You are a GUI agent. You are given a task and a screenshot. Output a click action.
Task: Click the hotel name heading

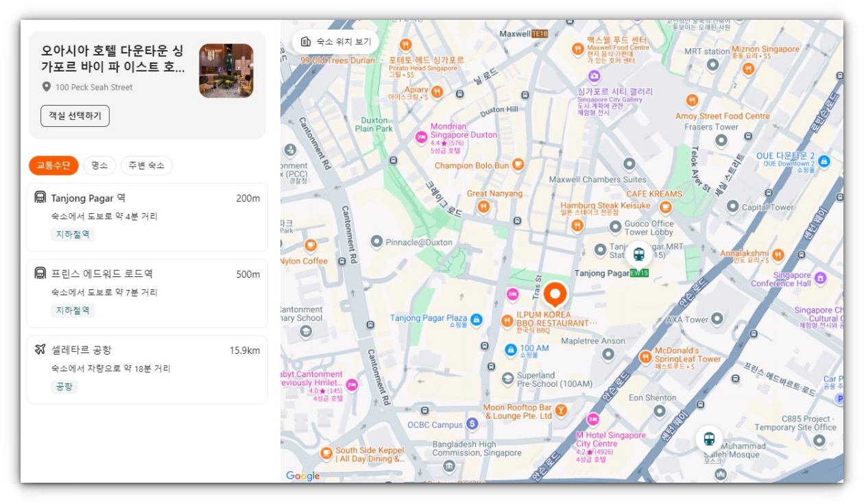(x=113, y=59)
